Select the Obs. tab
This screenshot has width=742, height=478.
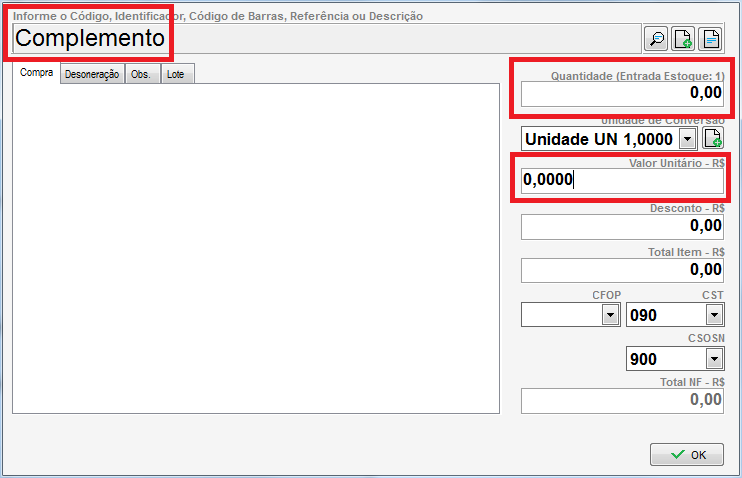(x=143, y=75)
